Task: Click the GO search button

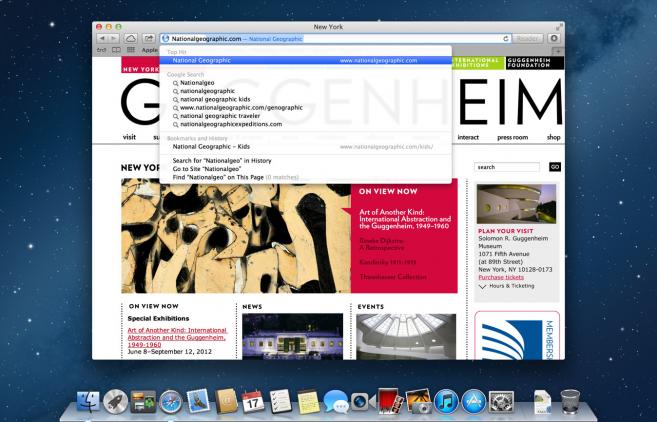Action: coord(555,167)
